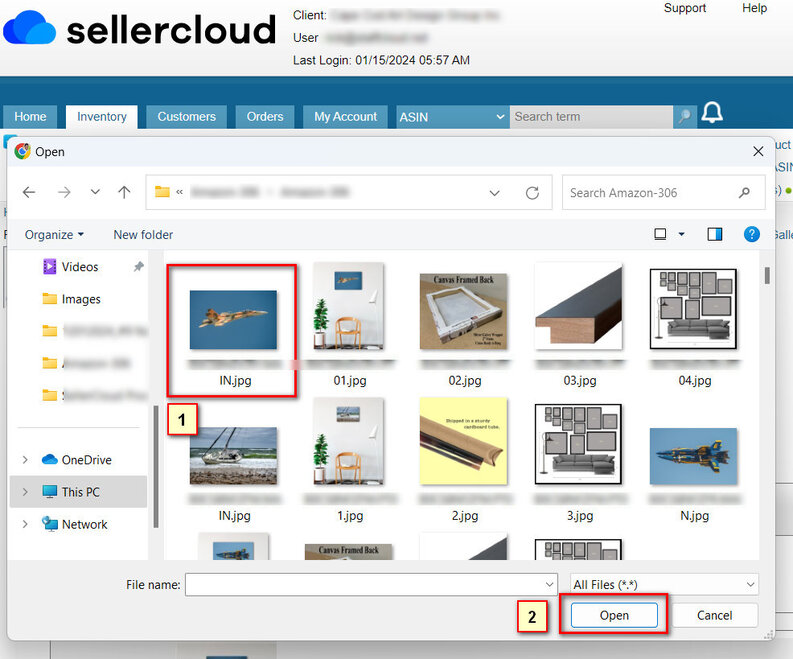Click the notification bell icon
793x659 pixels.
coord(712,113)
